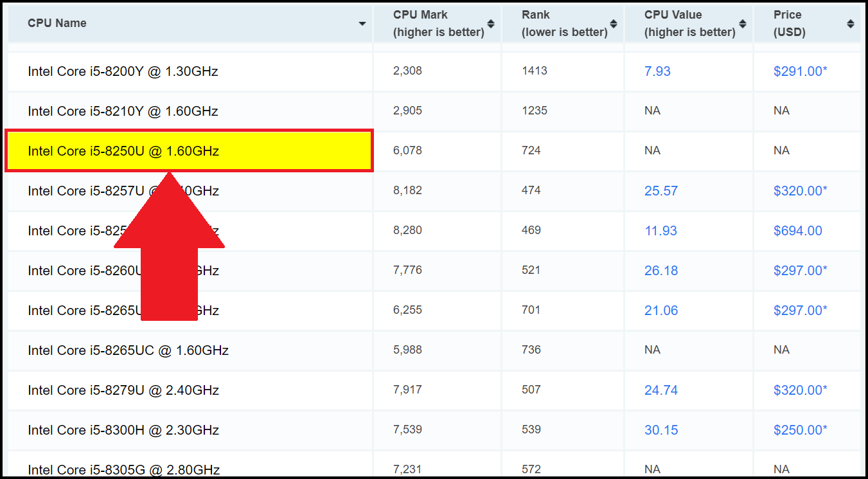The height and width of the screenshot is (479, 868).
Task: Click the $320.00 price for i5-8257U
Action: pyautogui.click(x=800, y=190)
